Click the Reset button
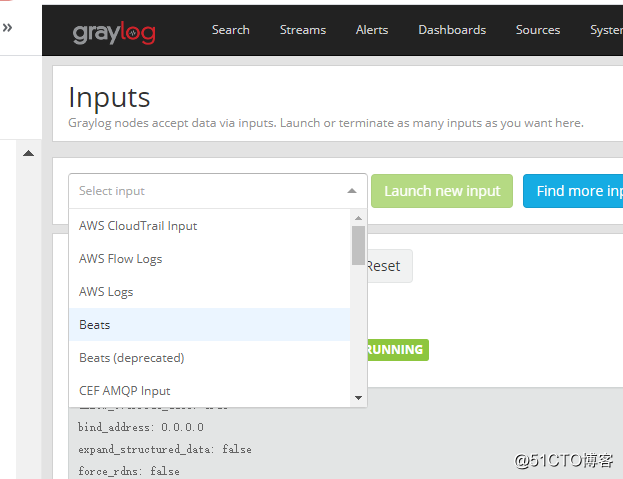 389,266
